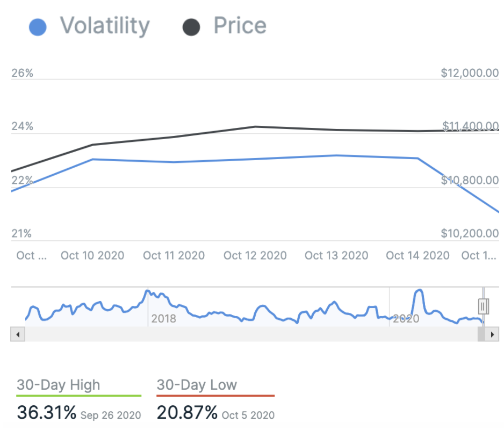The height and width of the screenshot is (430, 504).
Task: Click the Oct 12 2020 axis label
Action: 255,255
